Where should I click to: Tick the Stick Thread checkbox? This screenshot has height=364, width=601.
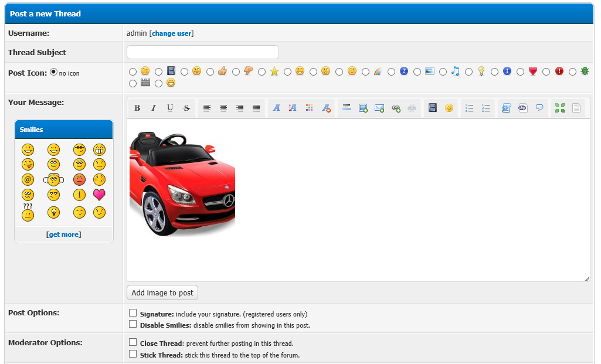133,354
